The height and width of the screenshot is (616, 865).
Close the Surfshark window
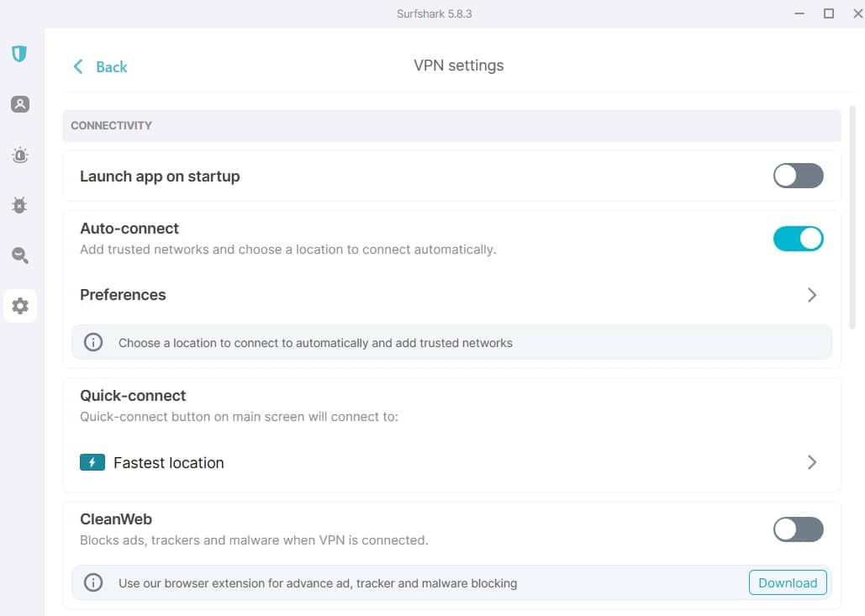pyautogui.click(x=857, y=13)
